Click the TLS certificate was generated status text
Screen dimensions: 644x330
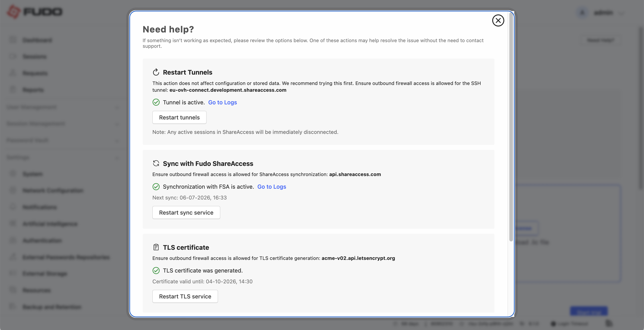tap(203, 270)
